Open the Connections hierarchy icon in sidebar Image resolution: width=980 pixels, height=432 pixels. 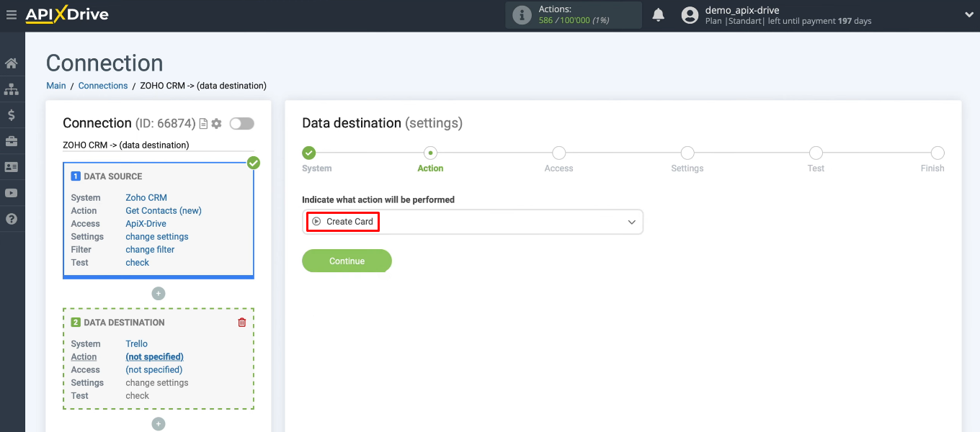pyautogui.click(x=12, y=89)
